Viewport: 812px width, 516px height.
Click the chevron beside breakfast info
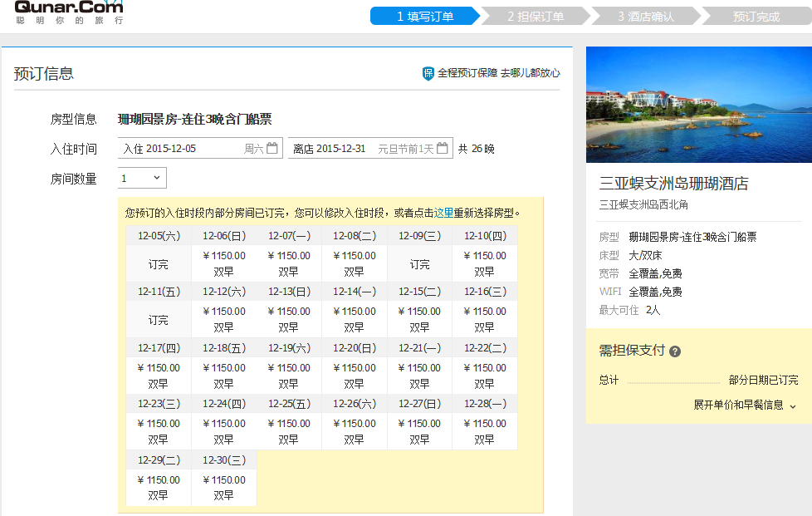(791, 405)
